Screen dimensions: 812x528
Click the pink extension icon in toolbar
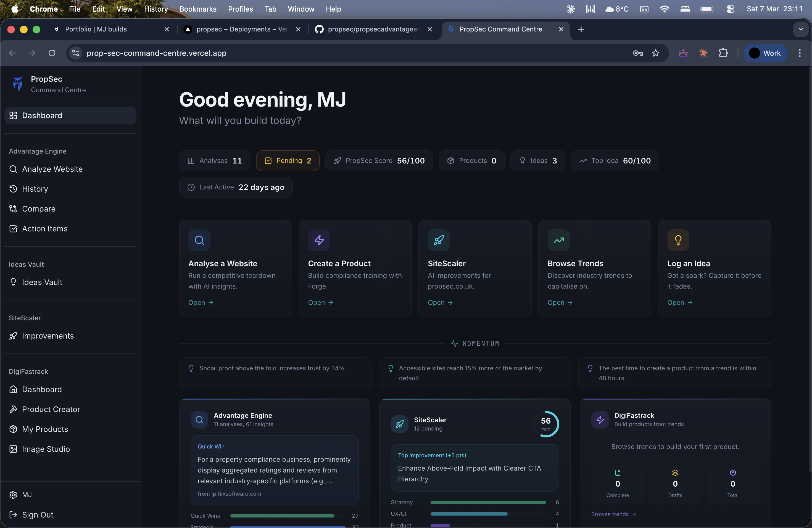tap(683, 53)
